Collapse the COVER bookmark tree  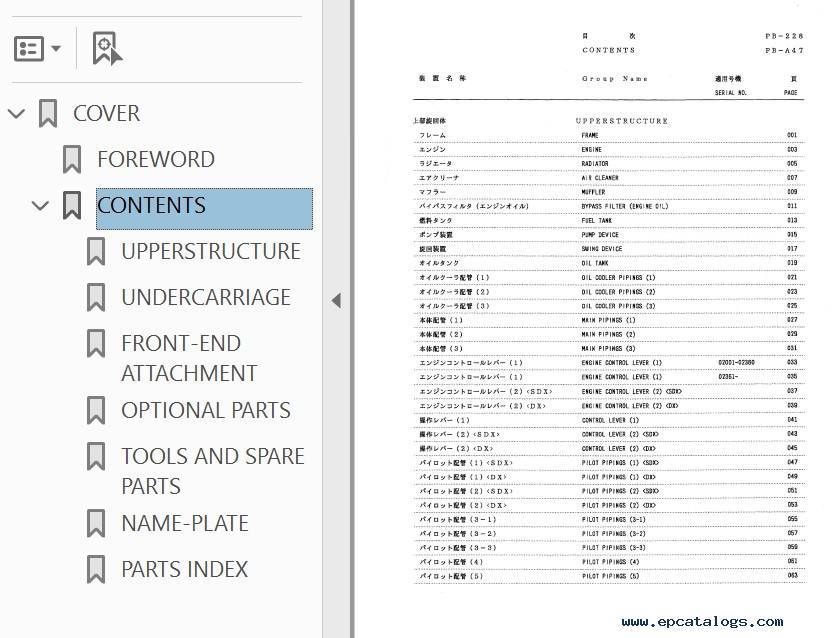pos(16,113)
